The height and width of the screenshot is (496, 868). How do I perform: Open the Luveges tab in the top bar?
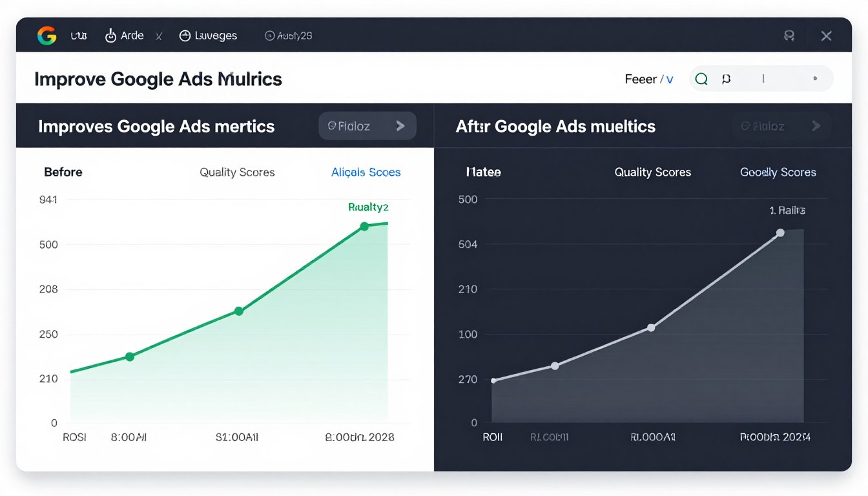tap(208, 36)
